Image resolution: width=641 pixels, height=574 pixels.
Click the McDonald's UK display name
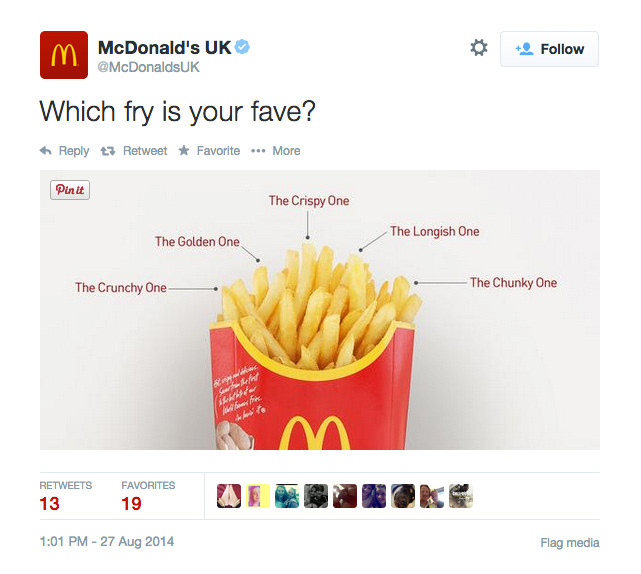[x=165, y=47]
